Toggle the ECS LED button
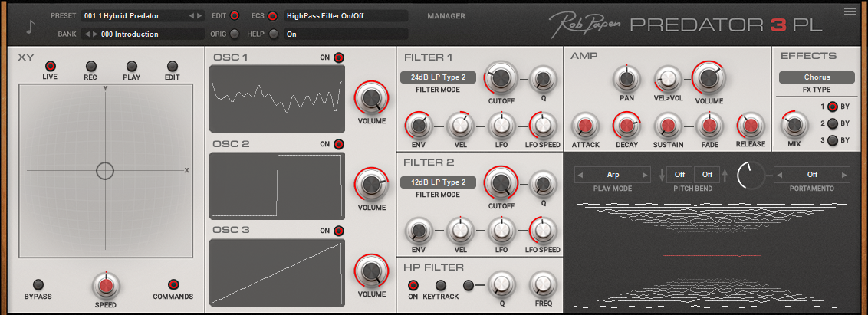The image size is (868, 315). [x=272, y=15]
